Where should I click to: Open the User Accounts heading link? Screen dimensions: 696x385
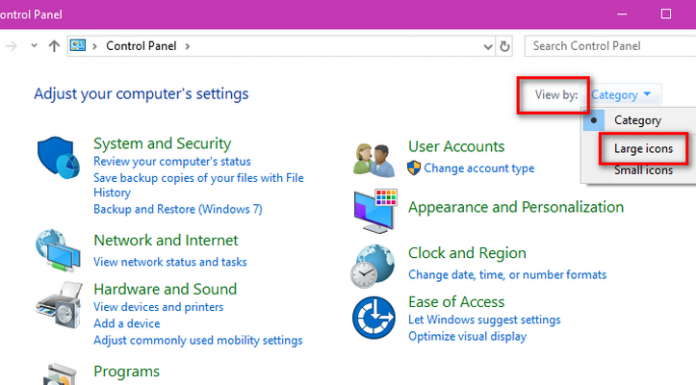coord(456,147)
